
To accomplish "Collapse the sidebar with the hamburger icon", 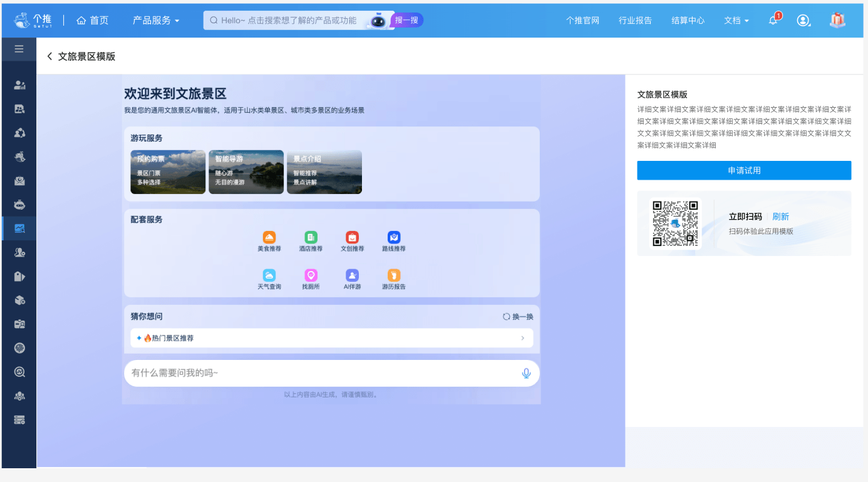I will click(x=19, y=49).
